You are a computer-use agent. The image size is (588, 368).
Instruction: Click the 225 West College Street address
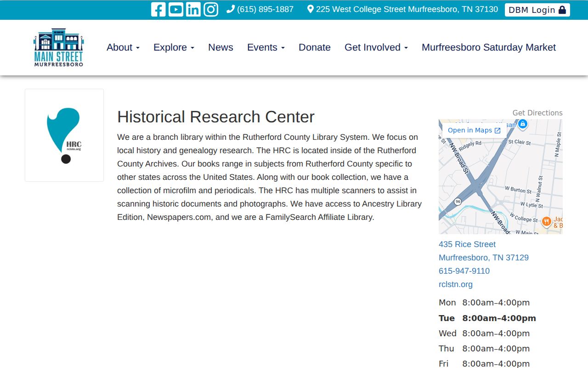pos(402,9)
